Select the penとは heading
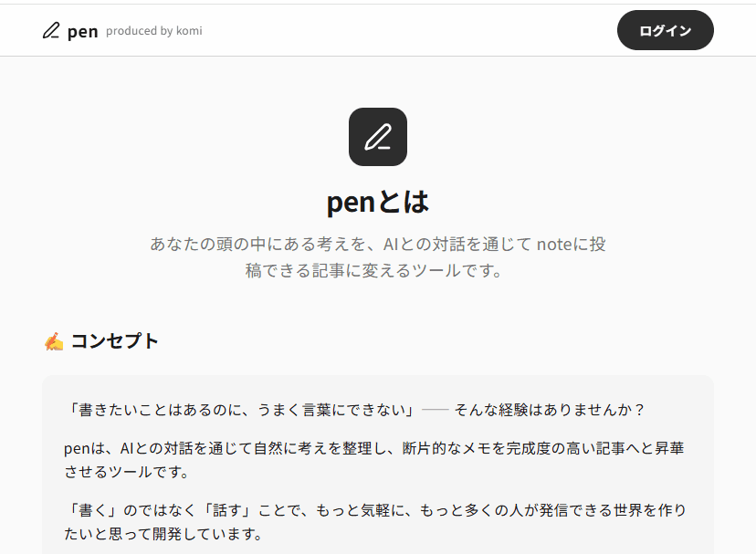The width and height of the screenshot is (756, 554). click(377, 201)
